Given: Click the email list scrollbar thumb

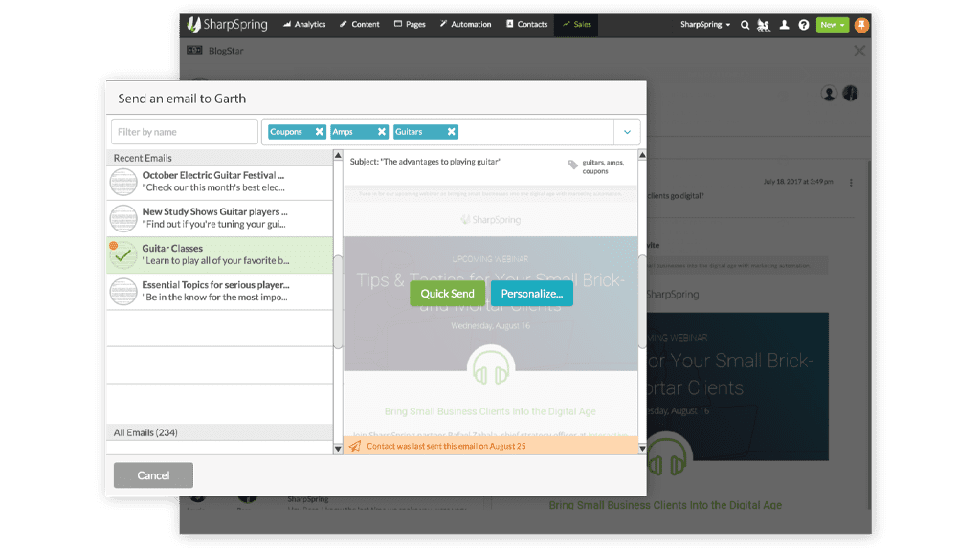Looking at the screenshot, I should [x=338, y=302].
